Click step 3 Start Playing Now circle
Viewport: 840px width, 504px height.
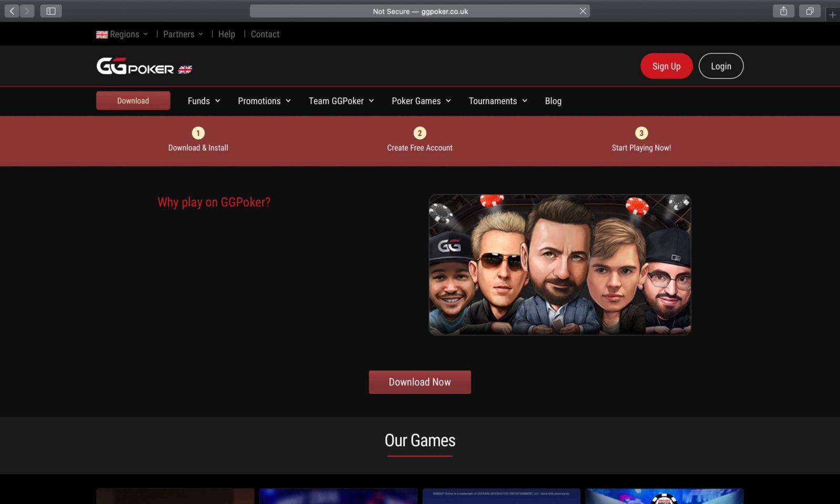pyautogui.click(x=641, y=133)
